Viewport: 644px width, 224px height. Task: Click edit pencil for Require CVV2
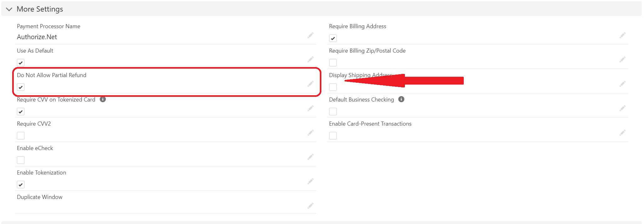click(x=310, y=133)
